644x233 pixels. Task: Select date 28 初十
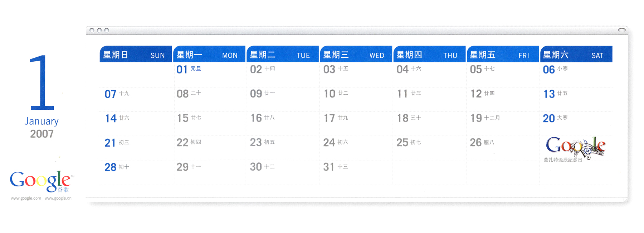click(117, 167)
